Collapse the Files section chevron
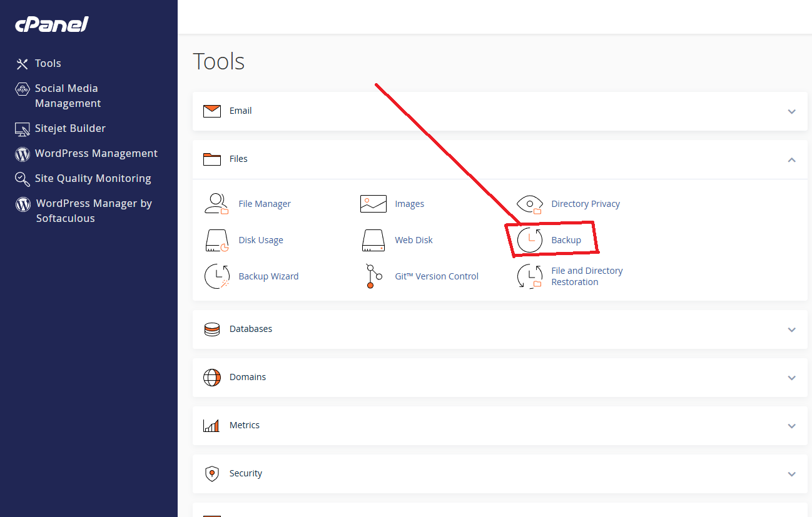Screen dimensions: 812x517 pyautogui.click(x=791, y=159)
